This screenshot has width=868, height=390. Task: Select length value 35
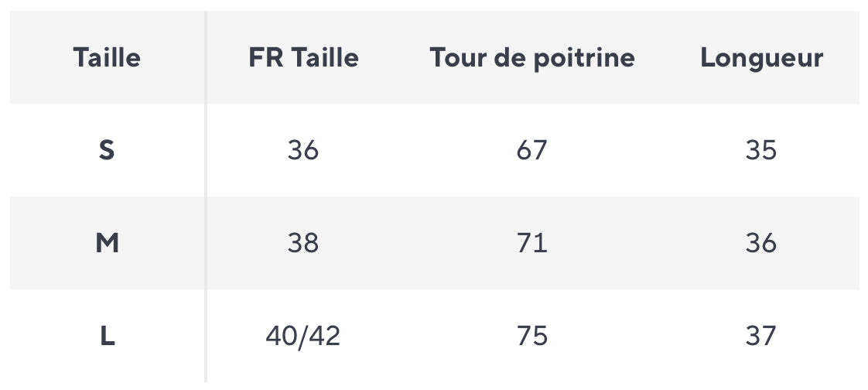[761, 150]
